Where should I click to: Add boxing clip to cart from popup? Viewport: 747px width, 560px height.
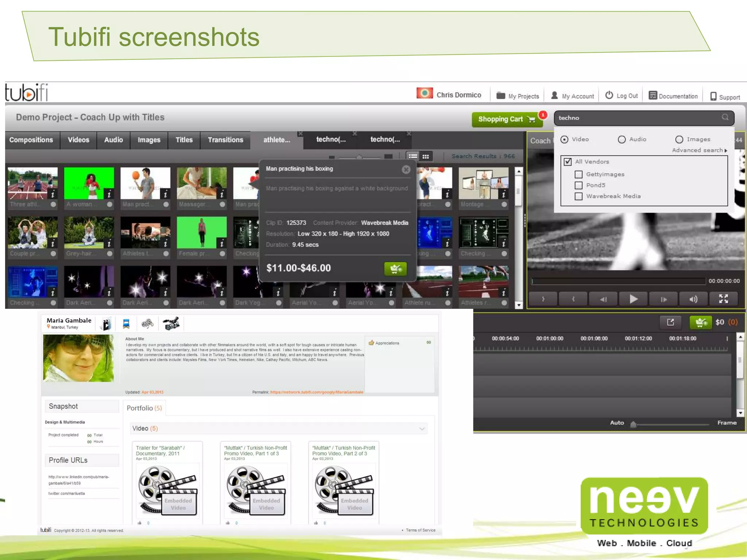(396, 269)
